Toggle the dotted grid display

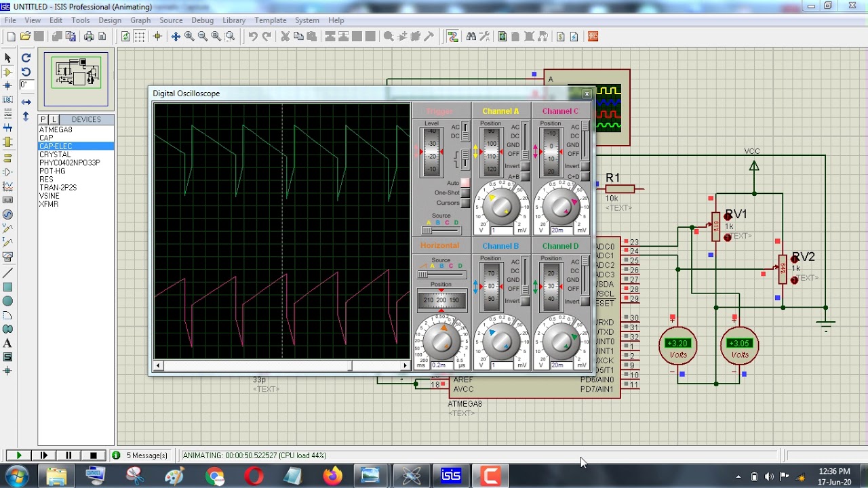139,37
